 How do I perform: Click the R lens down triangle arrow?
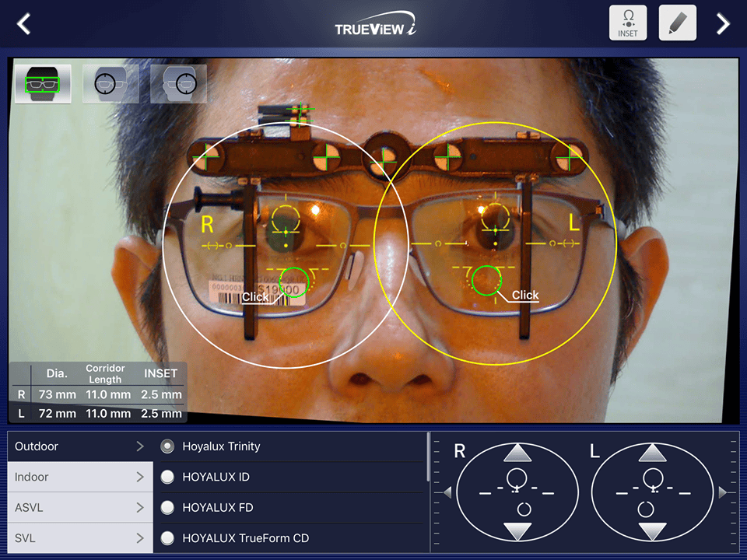(517, 531)
